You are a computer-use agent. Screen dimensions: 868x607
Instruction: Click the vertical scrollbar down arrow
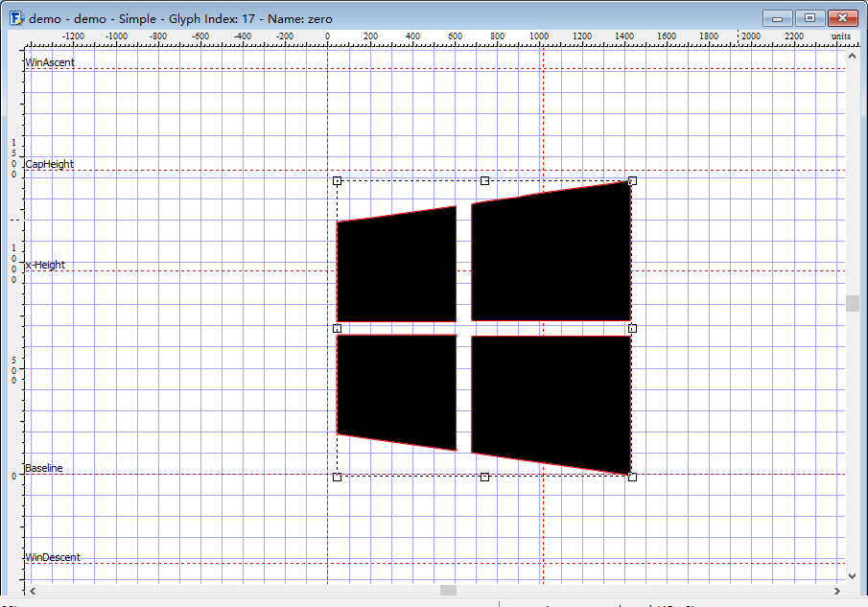pyautogui.click(x=852, y=576)
